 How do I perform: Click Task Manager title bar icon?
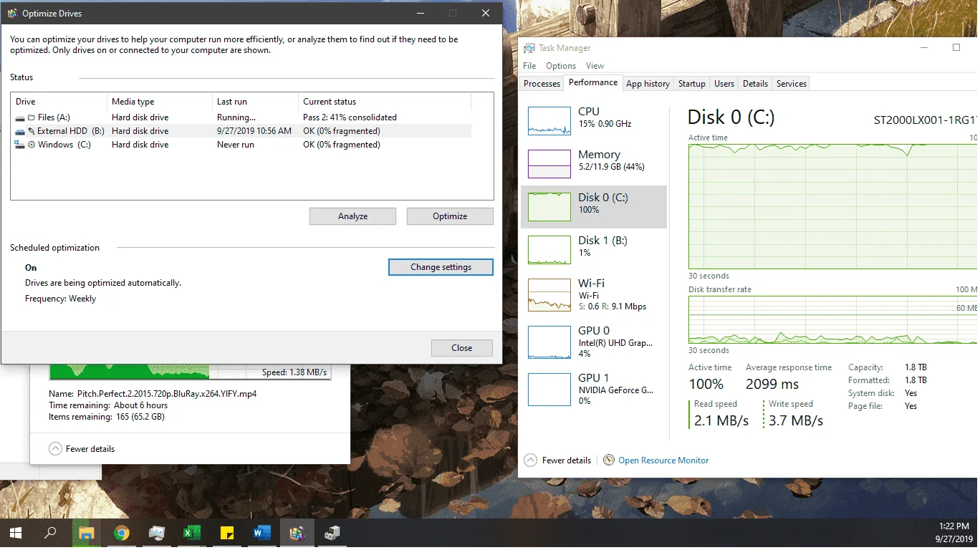[529, 48]
